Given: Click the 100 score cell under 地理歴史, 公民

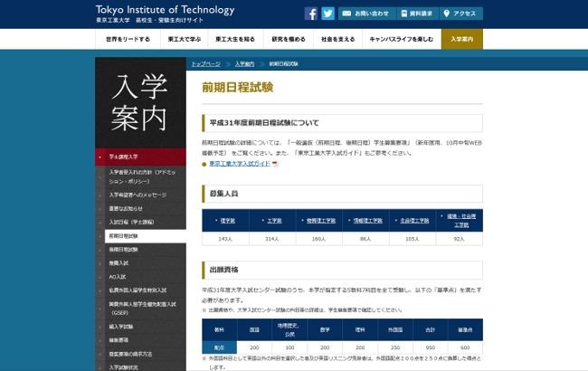Looking at the screenshot, I should (289, 347).
